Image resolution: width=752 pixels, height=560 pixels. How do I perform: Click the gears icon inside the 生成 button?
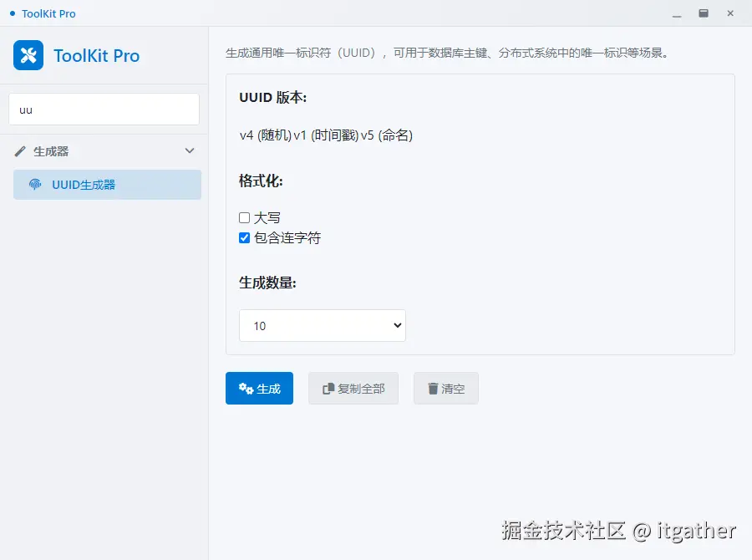[246, 388]
